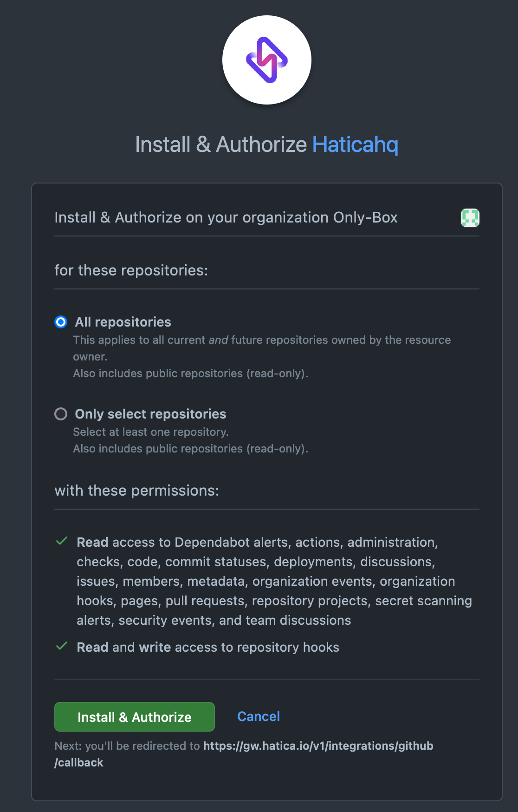Click the gw.hatica.io redirect callback URL
518x812 pixels.
coord(318,746)
